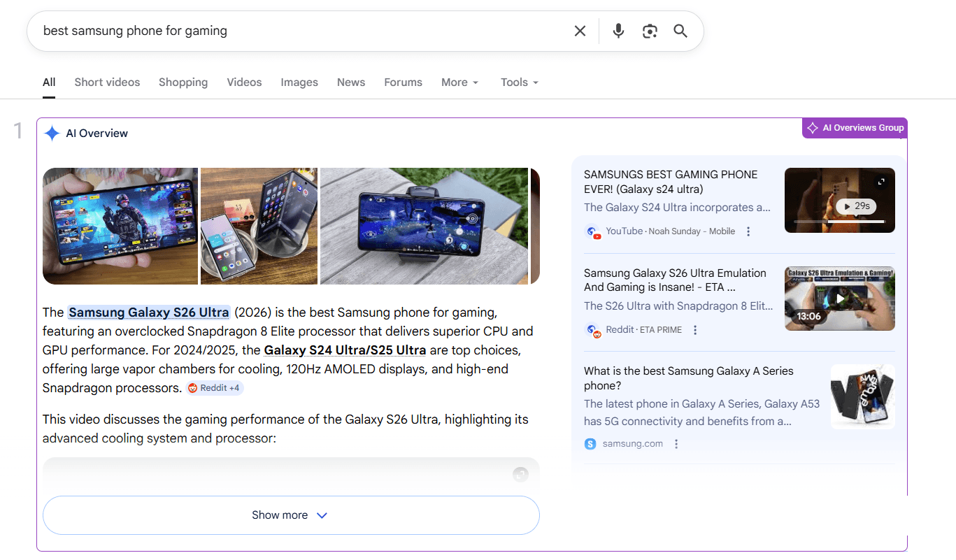
Task: Click the microphone icon for voice search
Action: (x=618, y=31)
